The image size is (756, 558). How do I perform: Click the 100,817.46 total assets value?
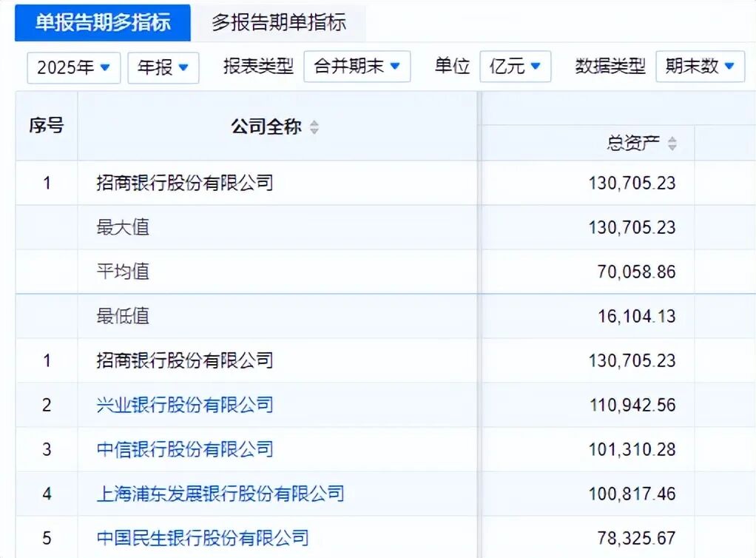tap(632, 494)
